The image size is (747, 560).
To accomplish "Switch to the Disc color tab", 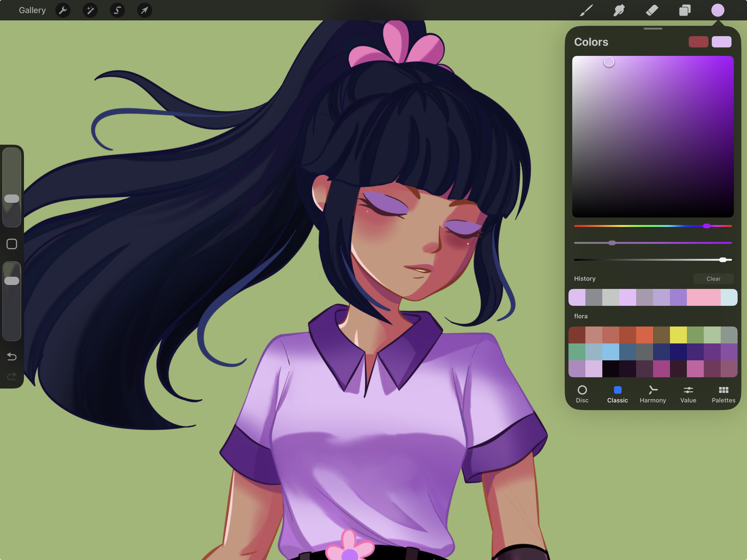I will [582, 394].
